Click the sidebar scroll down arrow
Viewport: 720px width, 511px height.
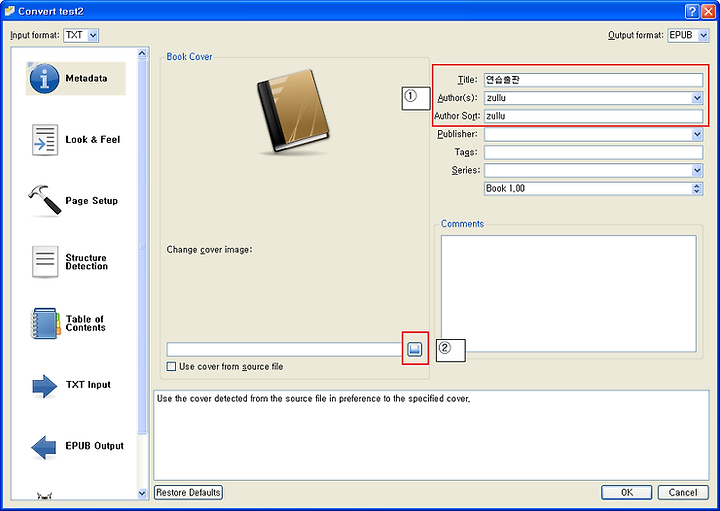click(x=142, y=494)
